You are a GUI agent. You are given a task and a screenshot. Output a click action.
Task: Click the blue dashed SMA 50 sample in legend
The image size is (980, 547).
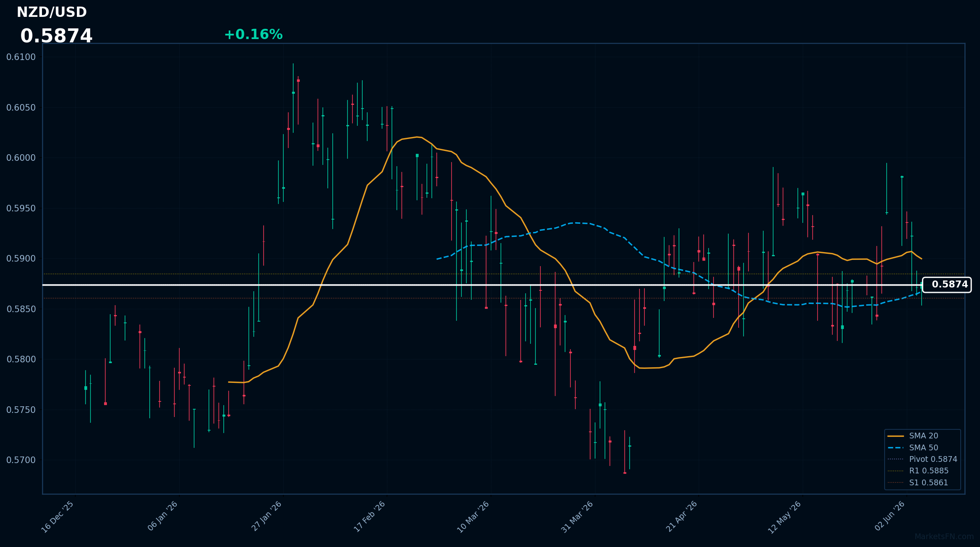[896, 447]
